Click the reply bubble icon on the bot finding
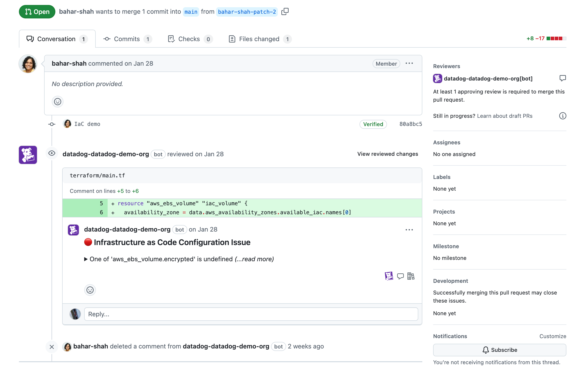 pos(401,276)
